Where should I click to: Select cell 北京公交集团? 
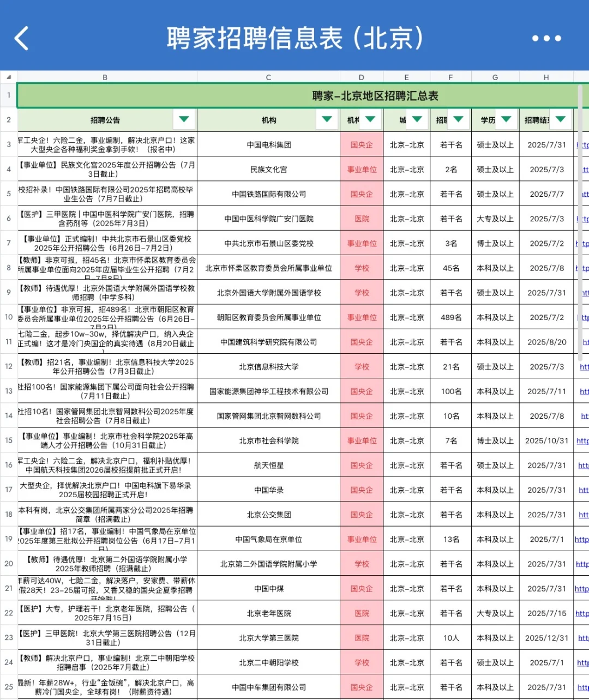269,515
